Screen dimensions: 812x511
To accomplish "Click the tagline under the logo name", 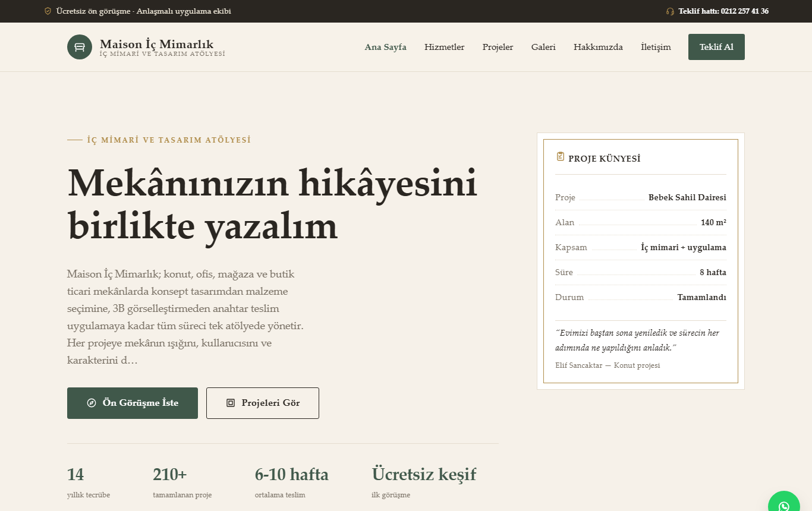I will click(x=162, y=54).
